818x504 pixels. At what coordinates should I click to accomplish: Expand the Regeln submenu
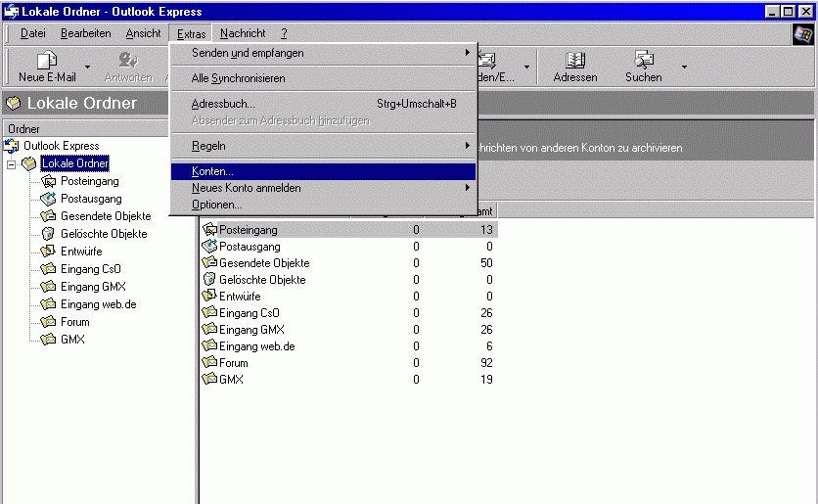324,146
